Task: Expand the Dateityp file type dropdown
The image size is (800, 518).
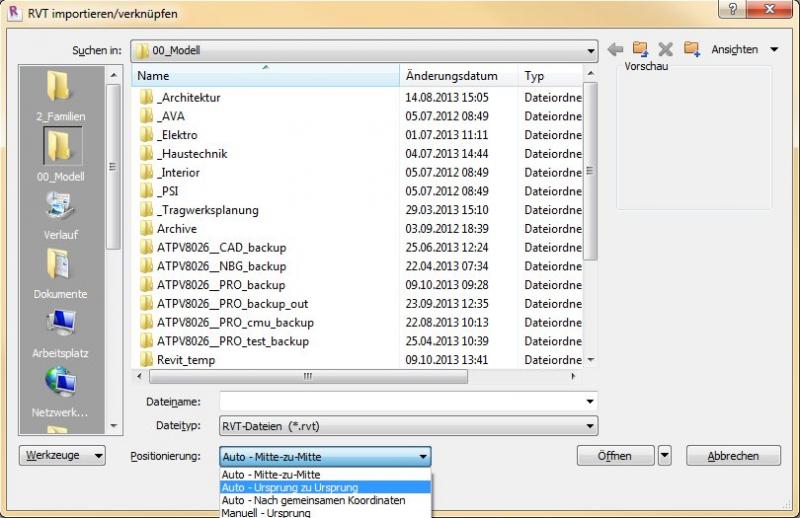Action: [590, 425]
